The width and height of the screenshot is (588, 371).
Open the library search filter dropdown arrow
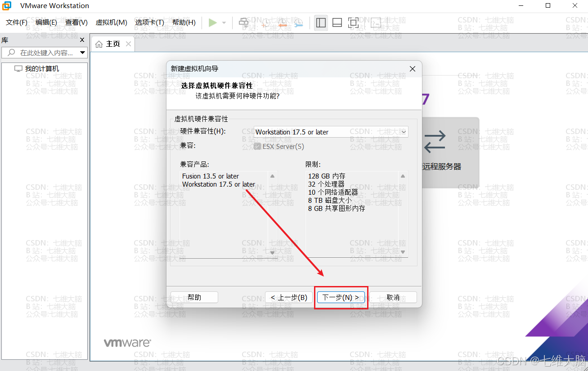click(83, 53)
